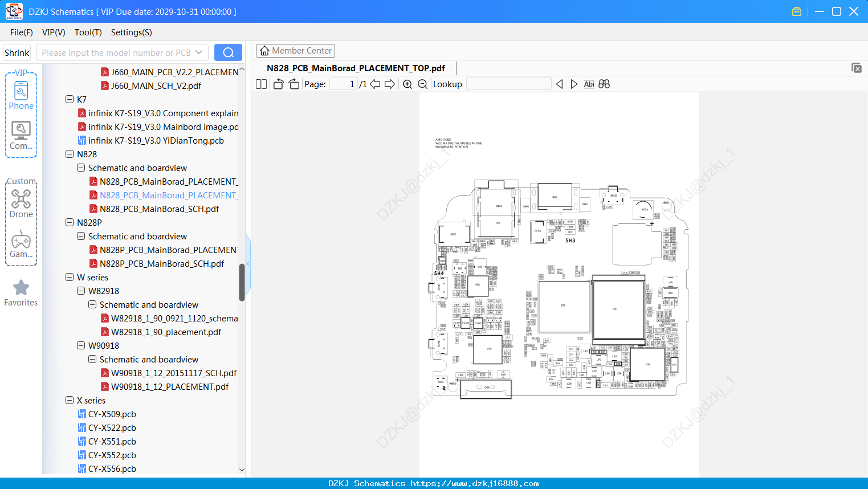Open the Drone category

(x=21, y=203)
